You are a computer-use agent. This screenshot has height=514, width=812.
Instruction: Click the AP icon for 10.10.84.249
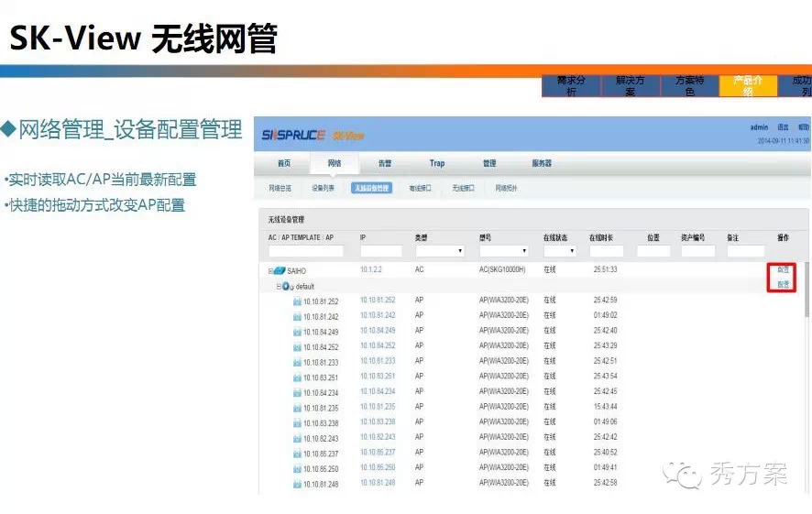click(x=297, y=332)
